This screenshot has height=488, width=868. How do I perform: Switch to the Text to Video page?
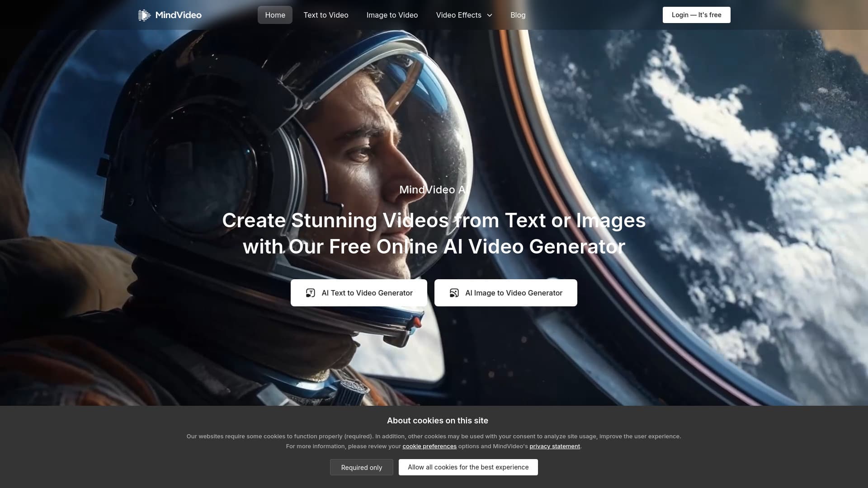tap(325, 15)
